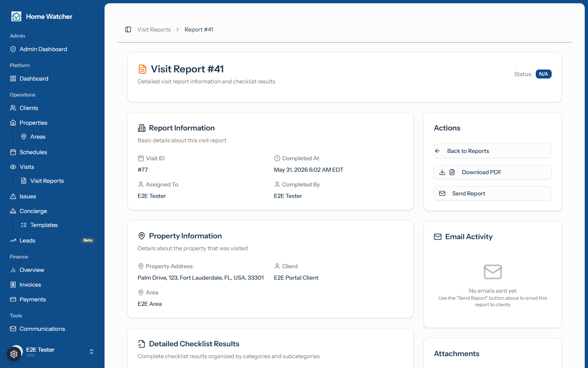Click the Areas map pin icon
Screen dimensions: 588x368
(24, 137)
